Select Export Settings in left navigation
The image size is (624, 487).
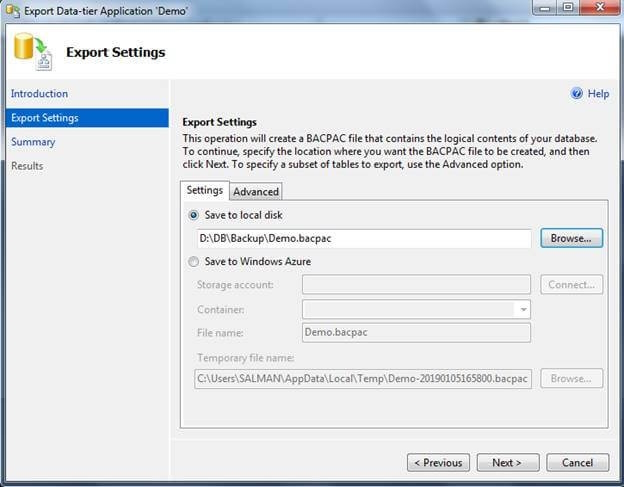44,118
